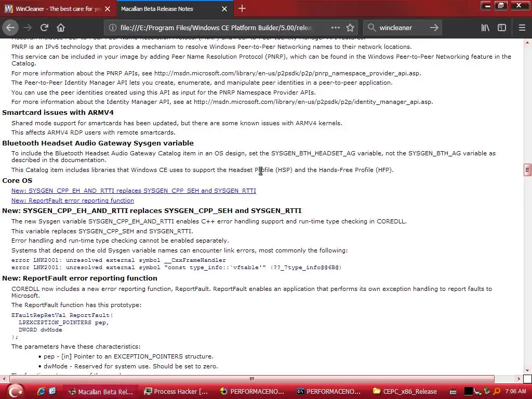Click the keyboard icon in system tray

[x=453, y=392]
